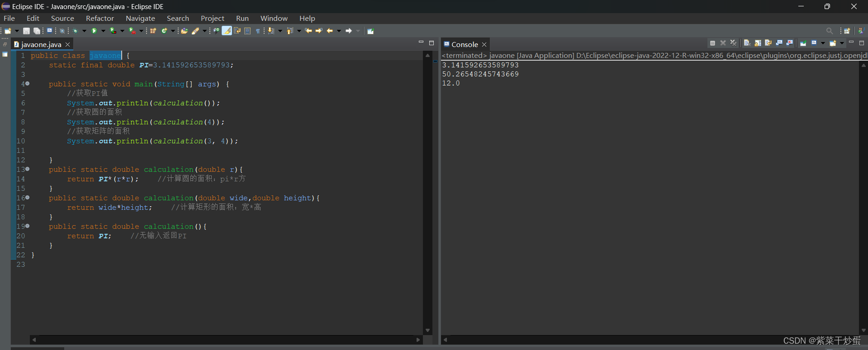Image resolution: width=868 pixels, height=350 pixels.
Task: Toggle Show Whitespace Characters pilcrow
Action: click(258, 31)
